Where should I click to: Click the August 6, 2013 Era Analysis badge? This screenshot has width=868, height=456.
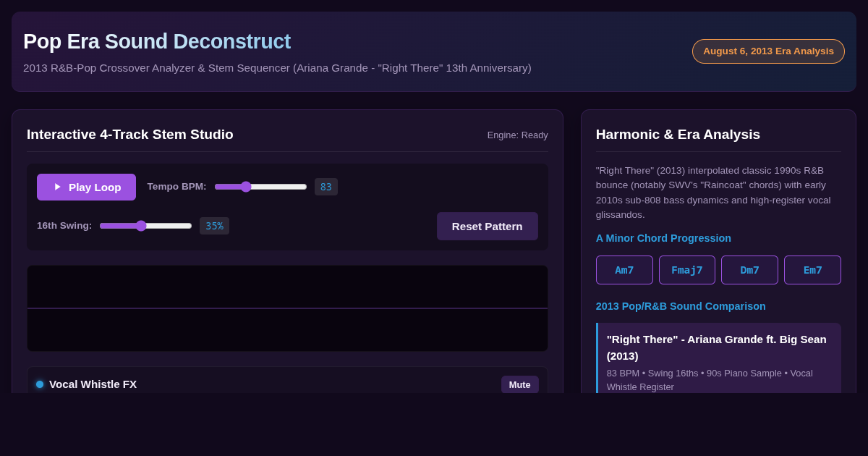click(768, 51)
